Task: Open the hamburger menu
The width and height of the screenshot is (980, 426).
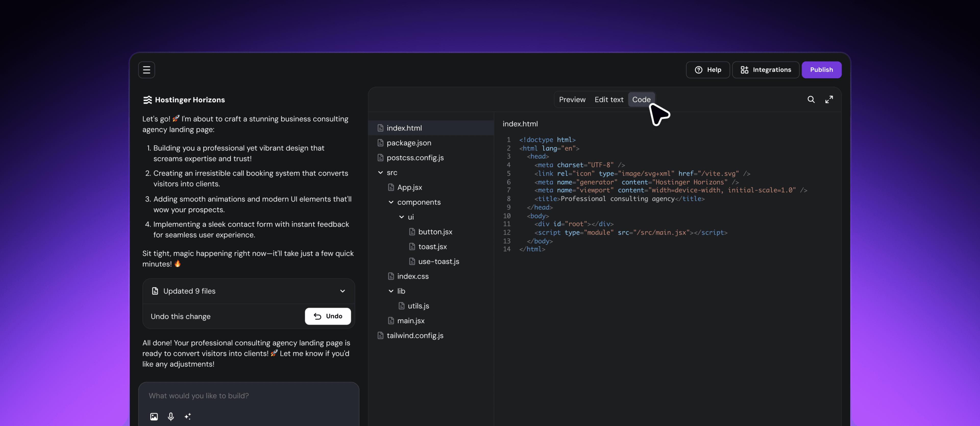Action: click(146, 70)
